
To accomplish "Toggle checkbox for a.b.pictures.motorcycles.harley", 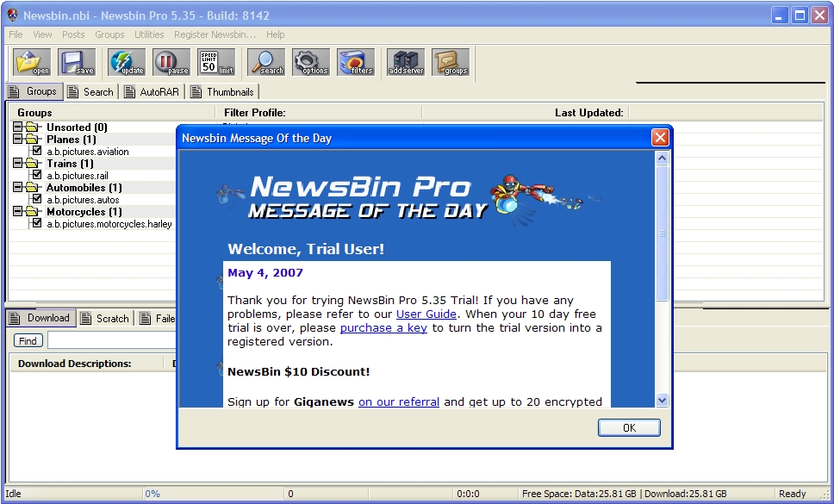I will tap(37, 223).
